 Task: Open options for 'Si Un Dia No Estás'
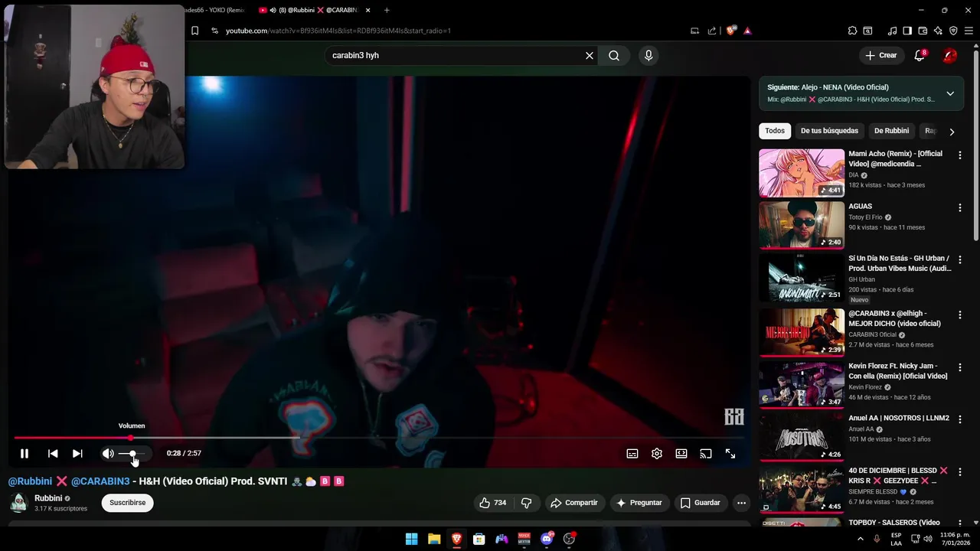[959, 260]
